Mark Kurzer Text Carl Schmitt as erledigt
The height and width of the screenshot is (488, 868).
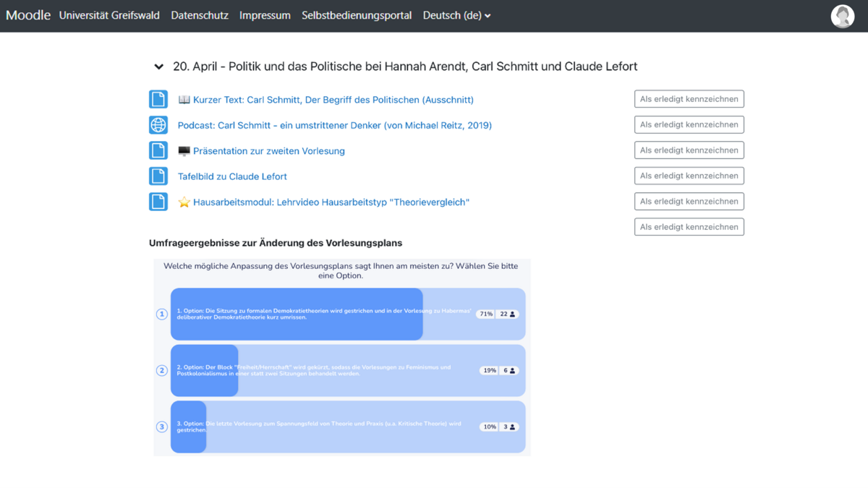(x=689, y=99)
